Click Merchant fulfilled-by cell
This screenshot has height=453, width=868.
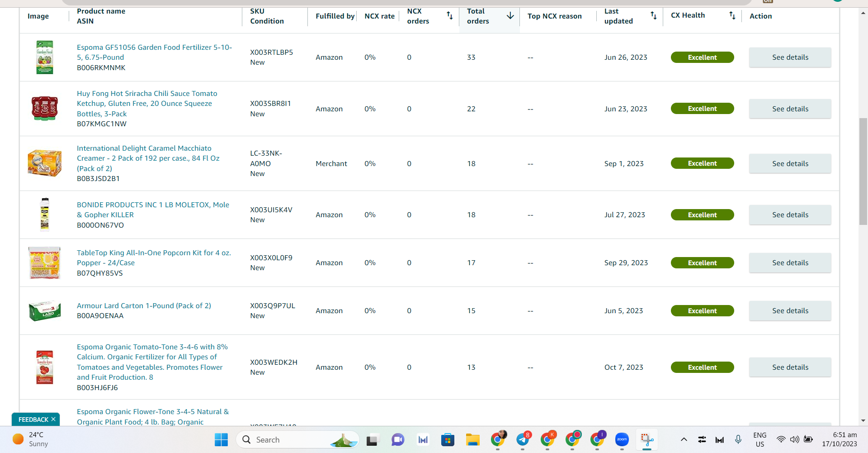click(331, 164)
